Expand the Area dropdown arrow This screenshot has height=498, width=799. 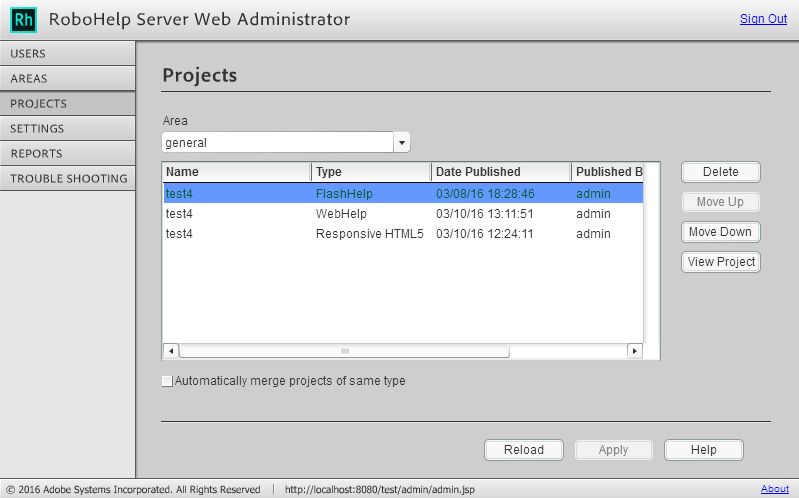point(402,143)
